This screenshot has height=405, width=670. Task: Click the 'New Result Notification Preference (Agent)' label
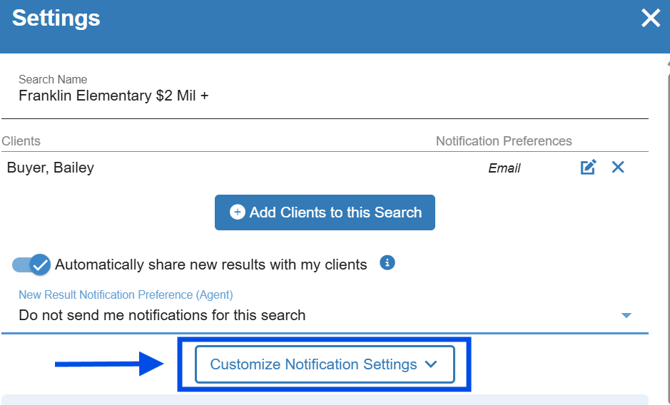[126, 295]
